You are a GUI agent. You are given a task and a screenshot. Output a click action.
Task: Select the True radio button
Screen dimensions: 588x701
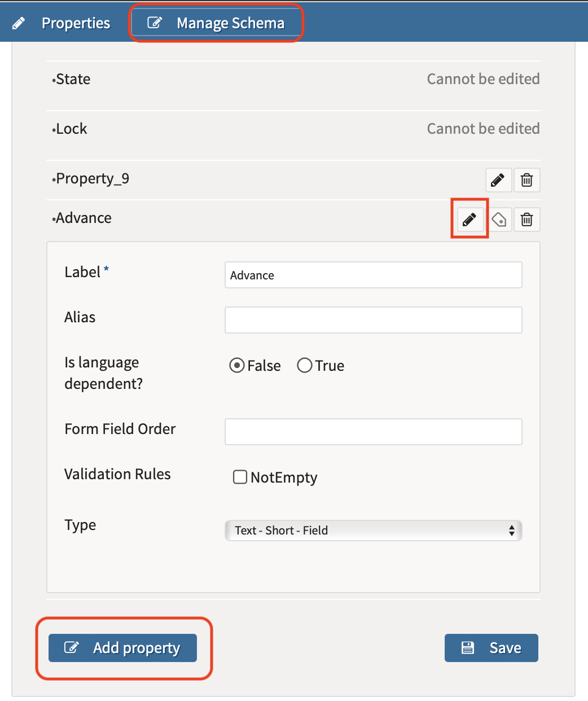304,365
